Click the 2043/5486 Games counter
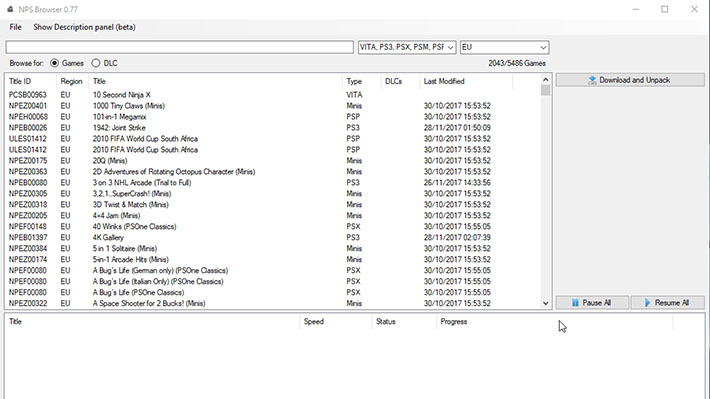Image resolution: width=710 pixels, height=399 pixels. coord(517,63)
